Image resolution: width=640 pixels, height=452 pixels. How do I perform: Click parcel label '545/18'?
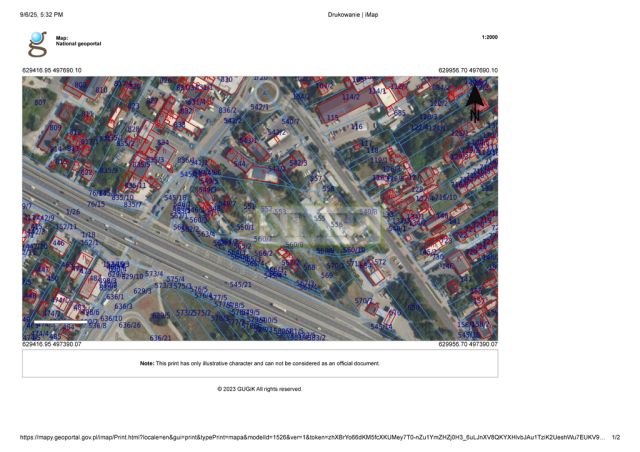[x=175, y=198]
